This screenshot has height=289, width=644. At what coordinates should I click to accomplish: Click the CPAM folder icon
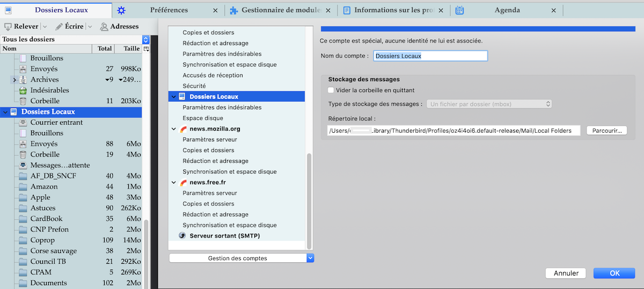point(23,272)
